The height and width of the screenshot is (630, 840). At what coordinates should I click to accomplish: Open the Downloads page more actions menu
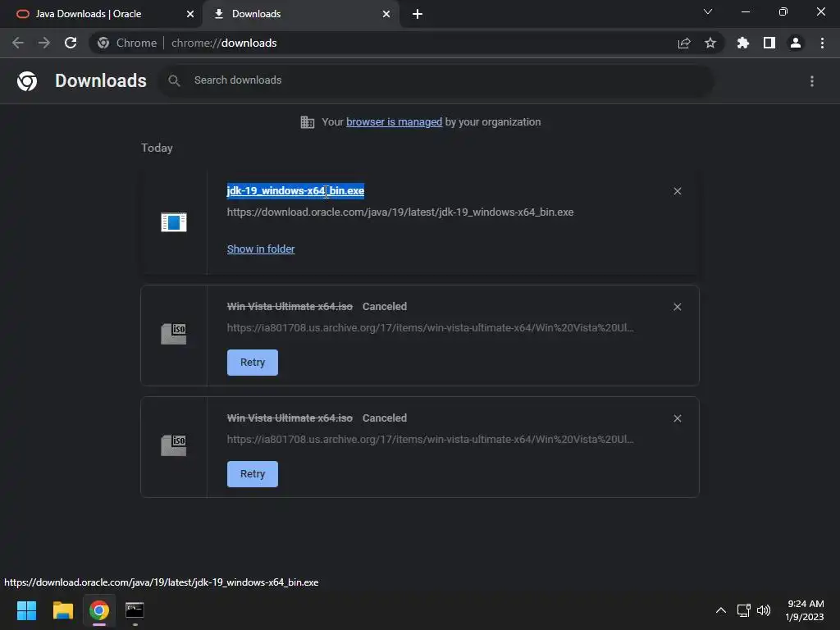pyautogui.click(x=812, y=81)
